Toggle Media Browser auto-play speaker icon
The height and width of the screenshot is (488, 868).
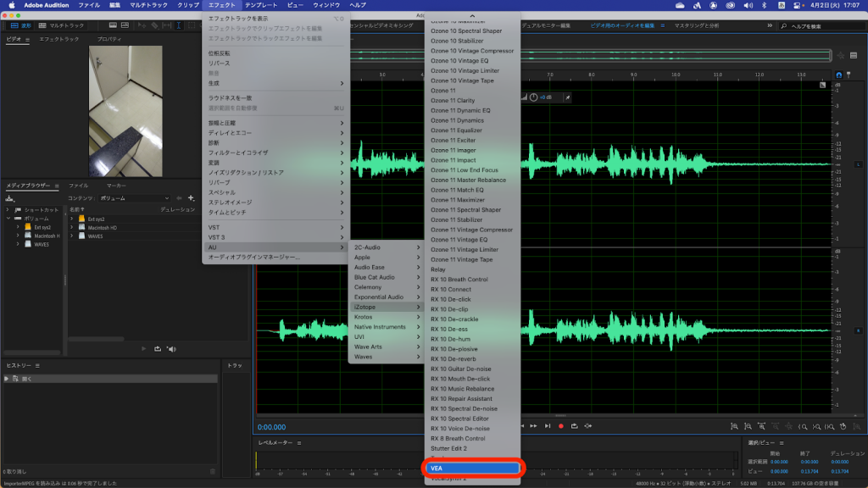[x=171, y=349]
